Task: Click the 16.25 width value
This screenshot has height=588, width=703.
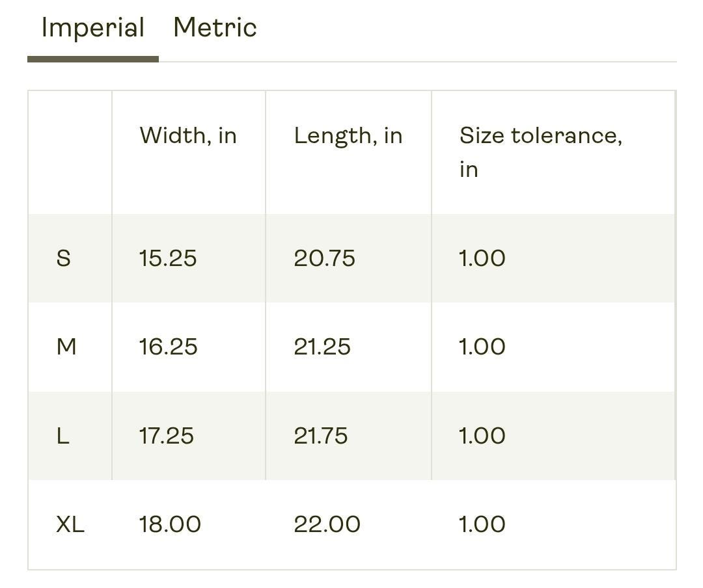Action: tap(168, 347)
